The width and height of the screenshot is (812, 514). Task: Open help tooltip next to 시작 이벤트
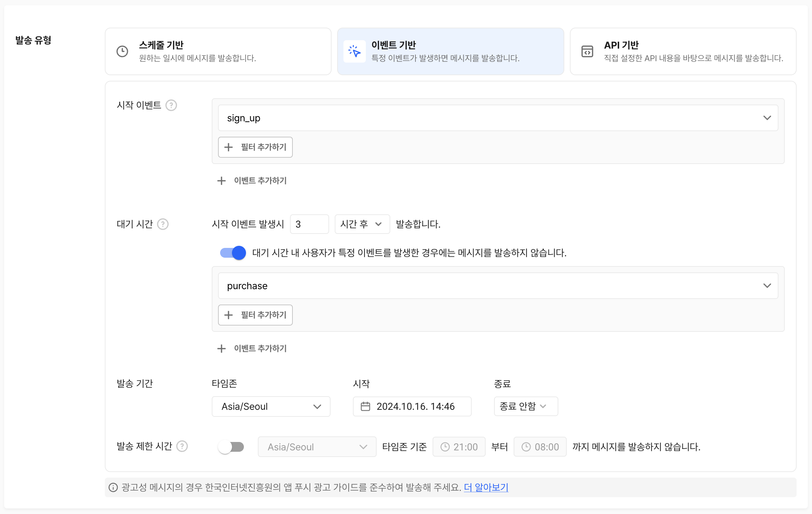171,105
